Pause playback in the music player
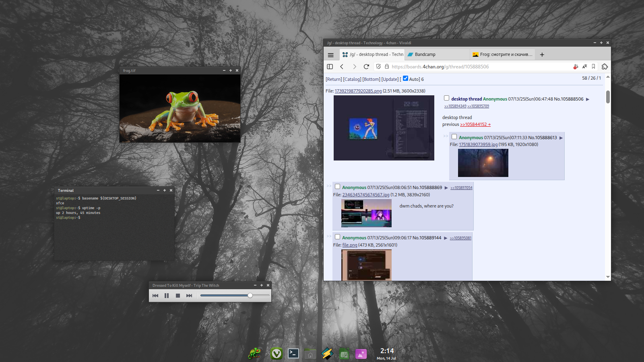 [167, 296]
